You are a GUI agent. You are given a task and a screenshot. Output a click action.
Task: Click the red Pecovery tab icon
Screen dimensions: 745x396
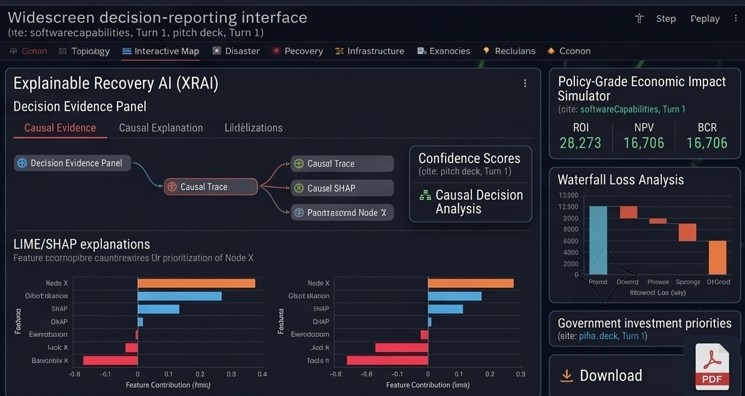click(276, 51)
